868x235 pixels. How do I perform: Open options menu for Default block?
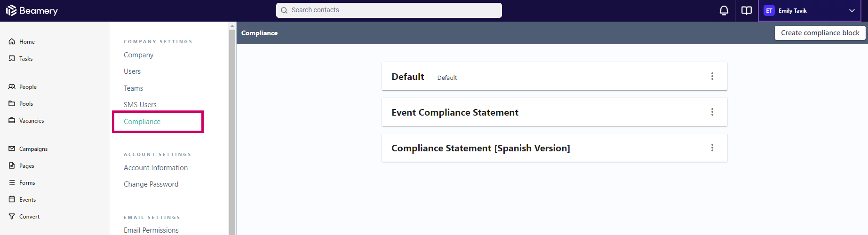[x=712, y=76]
